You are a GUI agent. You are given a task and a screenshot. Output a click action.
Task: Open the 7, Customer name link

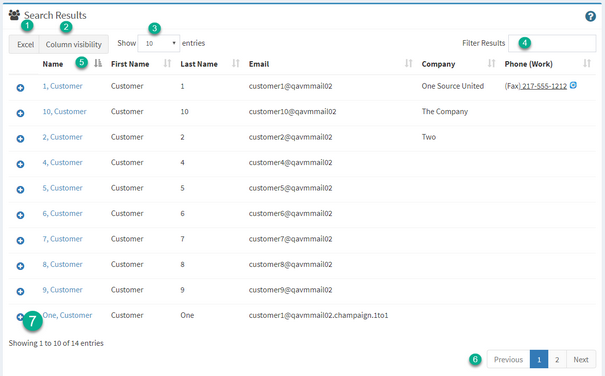tap(62, 239)
